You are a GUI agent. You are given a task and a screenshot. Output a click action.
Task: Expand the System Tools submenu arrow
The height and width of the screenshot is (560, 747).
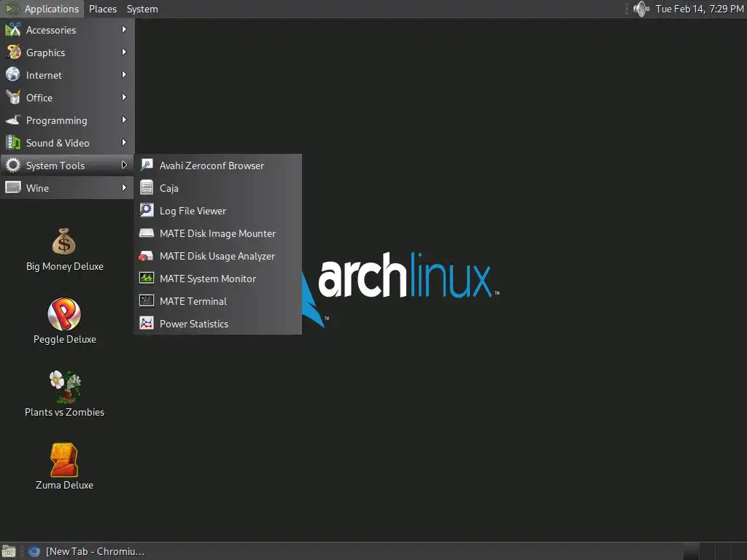124,165
